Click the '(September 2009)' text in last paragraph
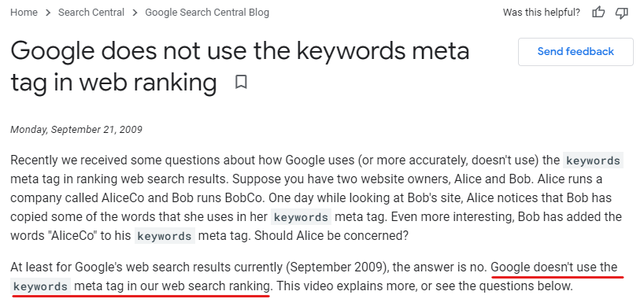Screen dimensions: 644x306 tap(336, 267)
